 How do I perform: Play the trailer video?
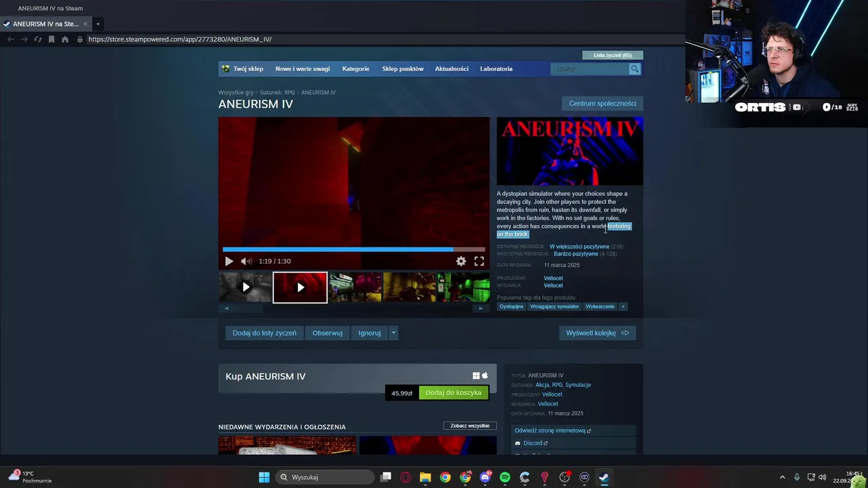coord(229,261)
